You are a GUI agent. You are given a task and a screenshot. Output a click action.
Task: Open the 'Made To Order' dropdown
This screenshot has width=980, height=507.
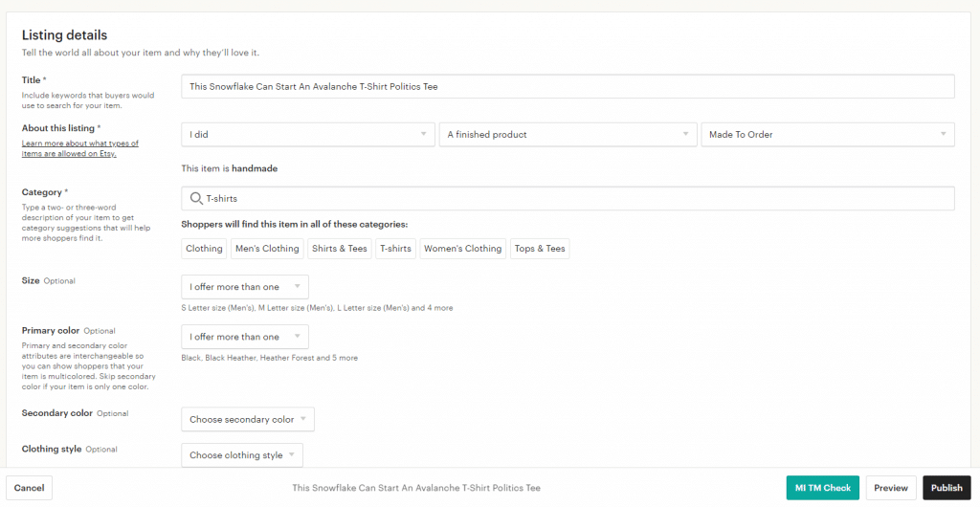828,134
